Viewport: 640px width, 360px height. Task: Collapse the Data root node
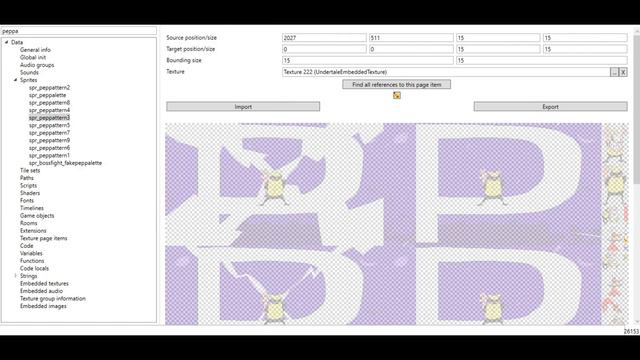(7, 42)
